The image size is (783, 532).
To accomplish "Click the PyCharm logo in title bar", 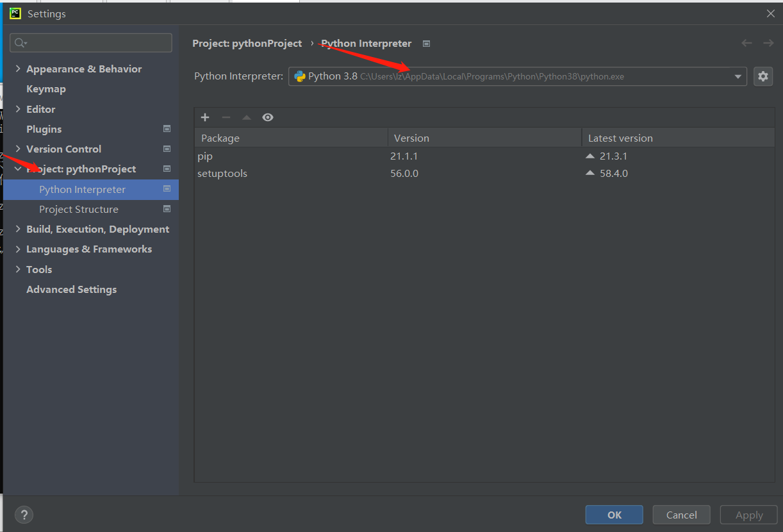I will tap(15, 13).
